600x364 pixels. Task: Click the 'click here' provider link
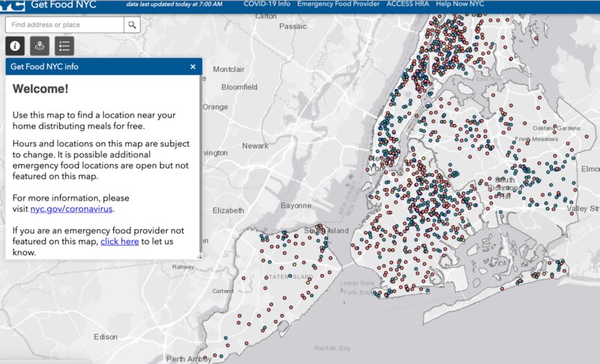(x=119, y=241)
